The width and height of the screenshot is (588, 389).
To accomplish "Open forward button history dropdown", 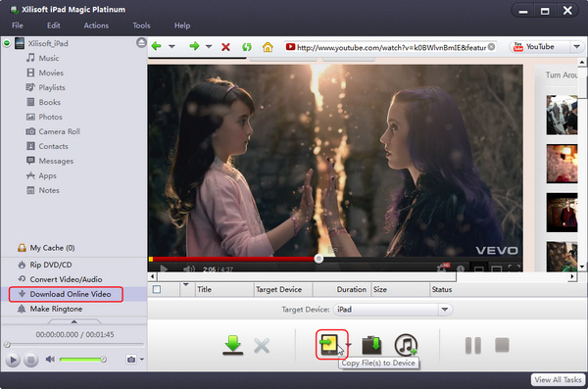I will (x=209, y=47).
